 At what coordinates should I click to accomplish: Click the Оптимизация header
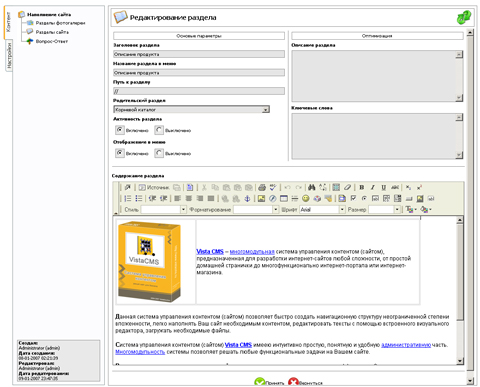(377, 36)
